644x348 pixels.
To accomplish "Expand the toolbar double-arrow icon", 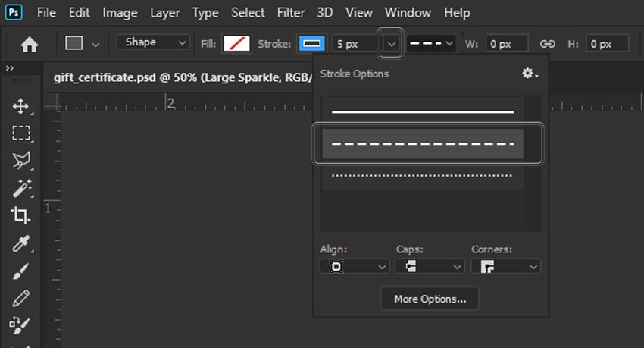I will (x=9, y=68).
